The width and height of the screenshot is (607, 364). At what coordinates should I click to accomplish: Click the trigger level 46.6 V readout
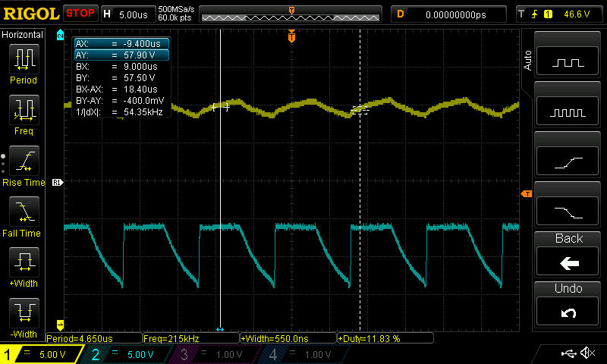coord(577,14)
